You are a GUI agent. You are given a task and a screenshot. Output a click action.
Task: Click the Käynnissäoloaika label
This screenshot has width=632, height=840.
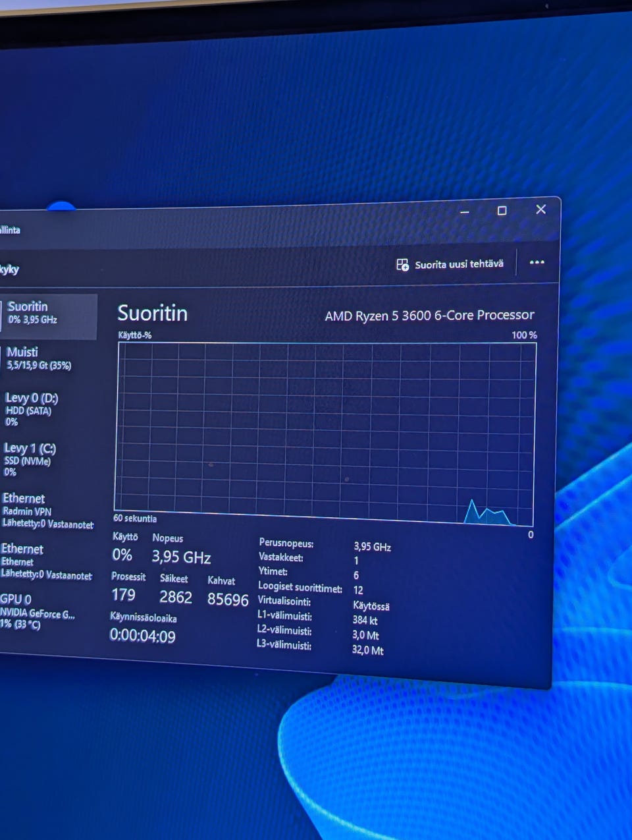point(144,618)
